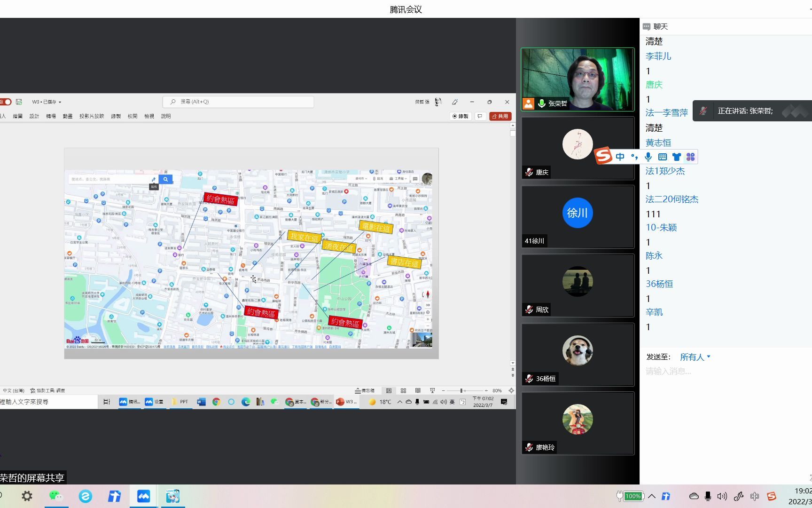Click the 80% zoom level
This screenshot has height=508, width=812.
pos(497,390)
